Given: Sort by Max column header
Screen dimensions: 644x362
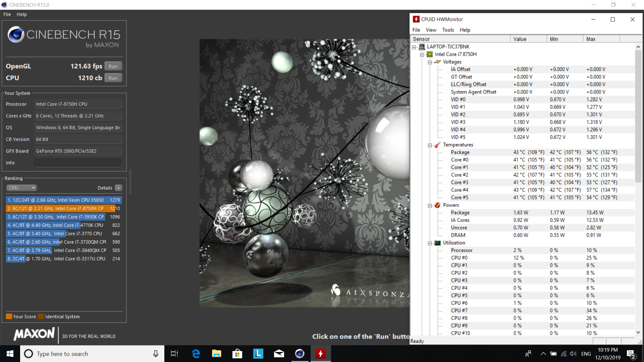Looking at the screenshot, I should [602, 39].
